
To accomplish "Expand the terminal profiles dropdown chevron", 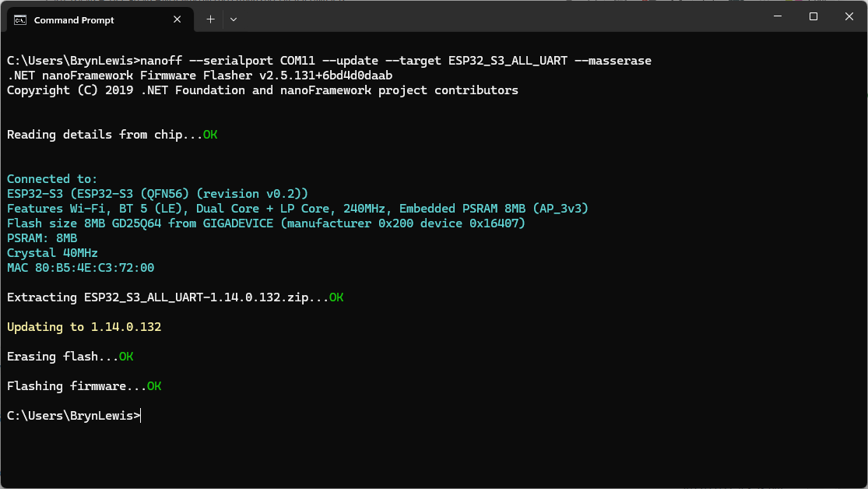I will pyautogui.click(x=234, y=19).
